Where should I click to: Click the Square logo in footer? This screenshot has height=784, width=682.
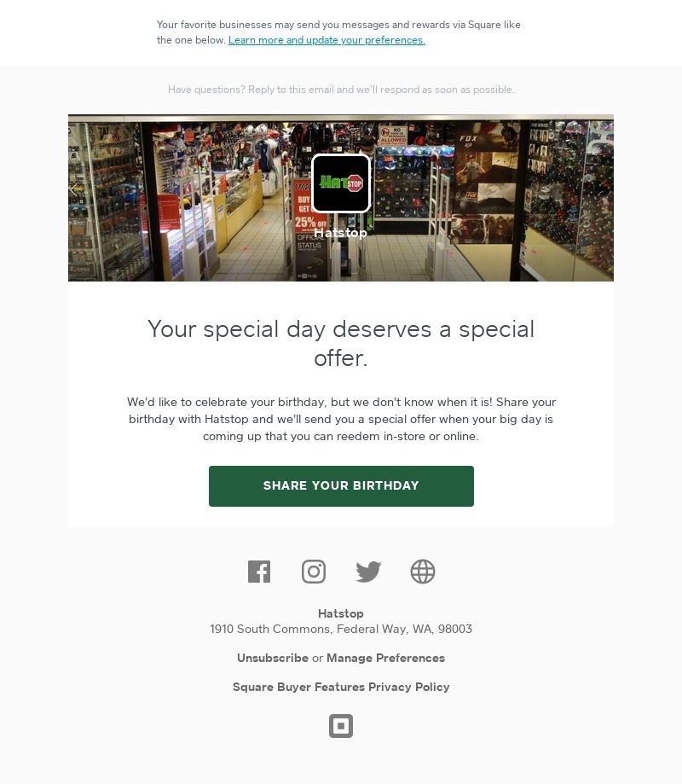point(341,725)
